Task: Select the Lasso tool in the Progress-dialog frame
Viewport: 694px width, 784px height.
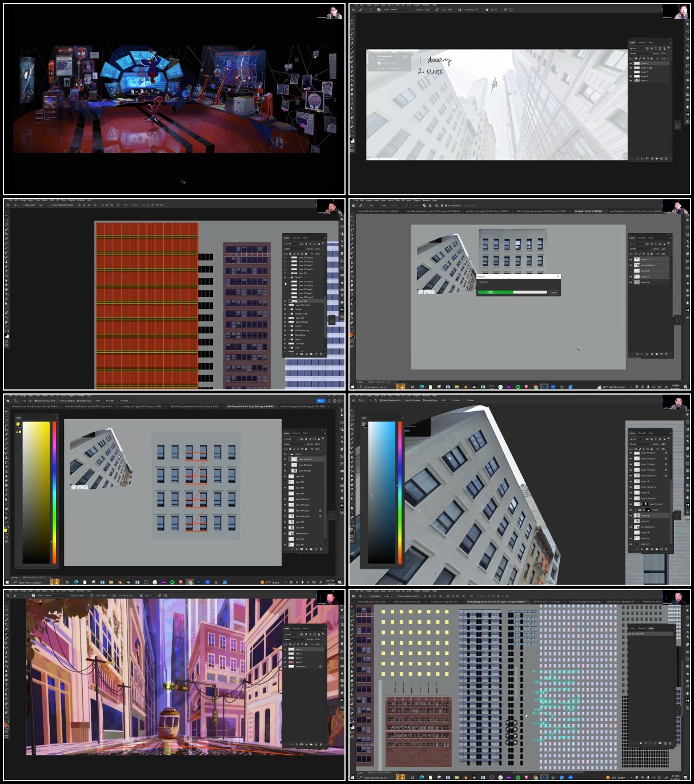Action: (352, 225)
